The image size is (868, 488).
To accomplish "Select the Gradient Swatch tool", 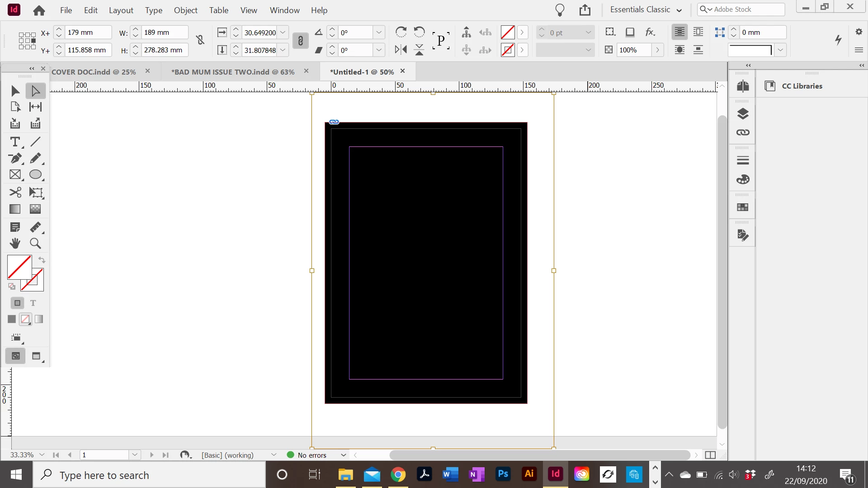I will point(15,209).
